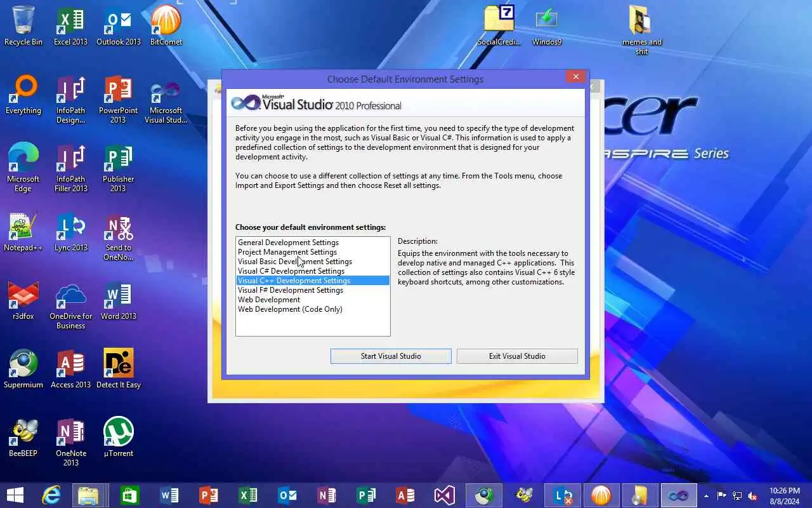Click the Access 2013 desktop shortcut
This screenshot has height=508, width=812.
[x=71, y=368]
